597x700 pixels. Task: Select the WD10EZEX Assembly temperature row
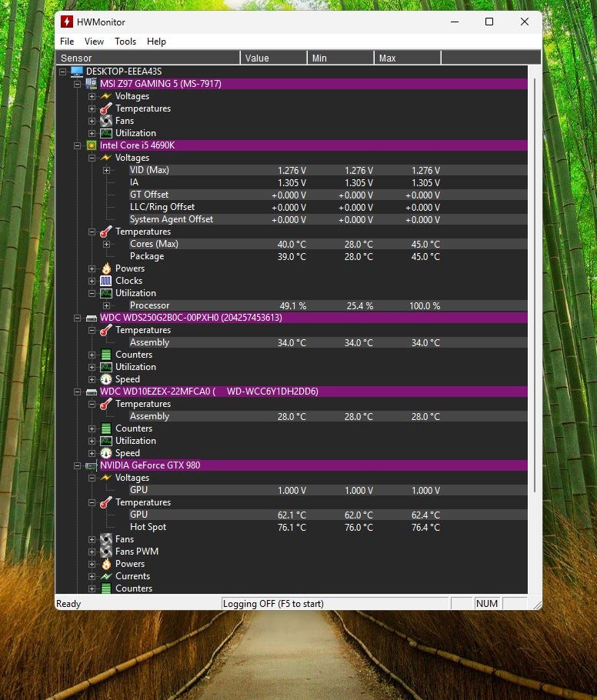329,416
